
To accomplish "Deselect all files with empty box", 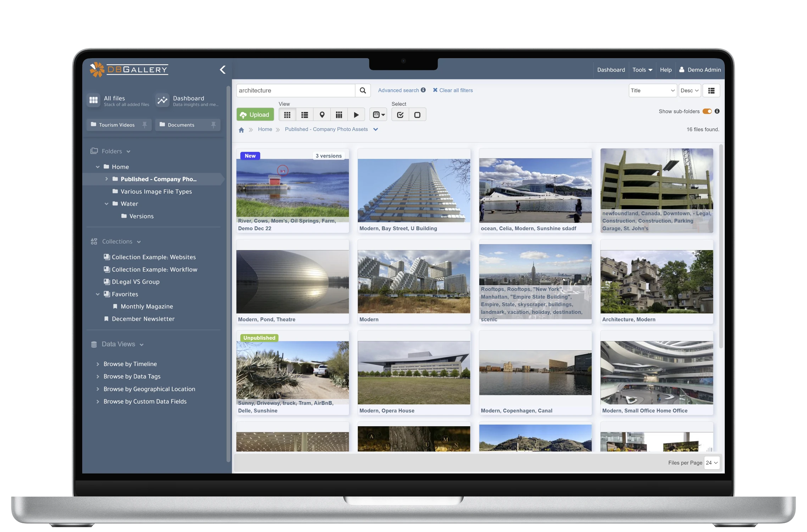I will (417, 115).
